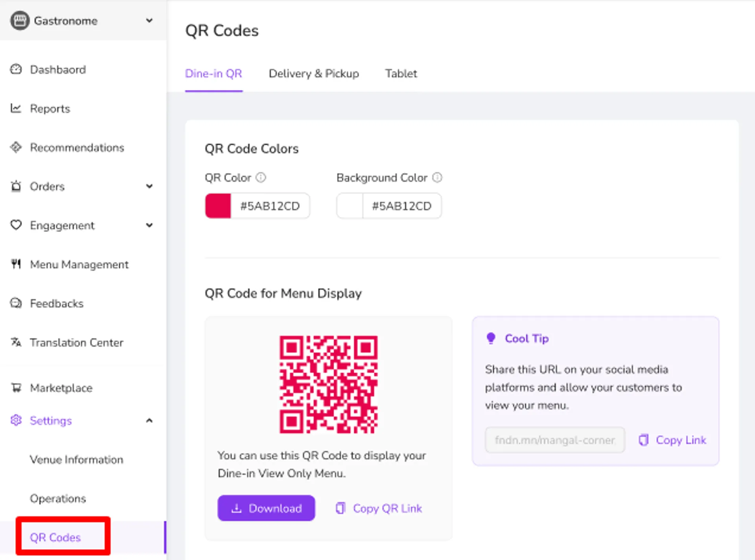Open Menu Management in the sidebar

click(x=79, y=264)
